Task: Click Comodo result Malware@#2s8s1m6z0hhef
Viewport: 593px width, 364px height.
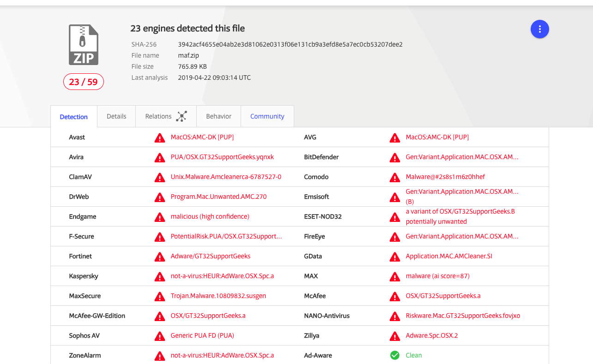Action: point(445,177)
